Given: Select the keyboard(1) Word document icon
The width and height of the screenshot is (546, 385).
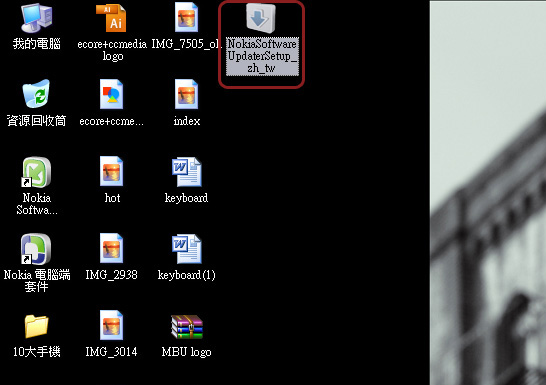Looking at the screenshot, I should (x=187, y=249).
